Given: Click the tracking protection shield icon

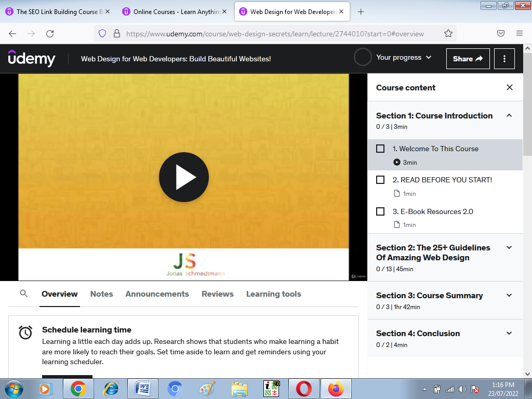Looking at the screenshot, I should tap(102, 33).
